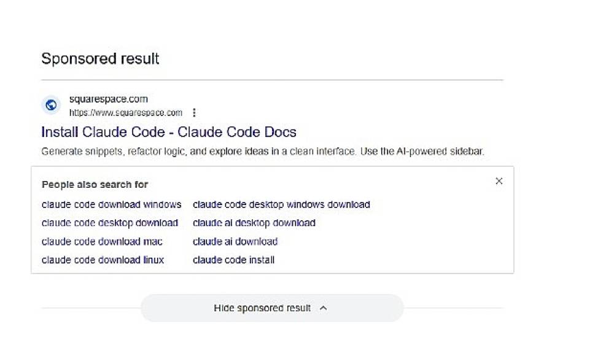Open the three-dot menu next to the URL
Viewport: 614px width, 364px height.
tap(194, 113)
